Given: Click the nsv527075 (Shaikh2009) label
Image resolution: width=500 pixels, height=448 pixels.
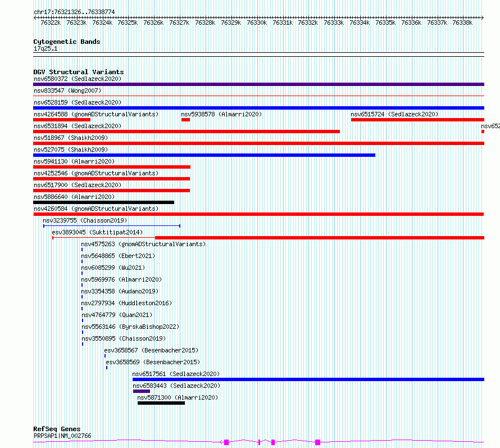Looking at the screenshot, I should (x=71, y=150).
